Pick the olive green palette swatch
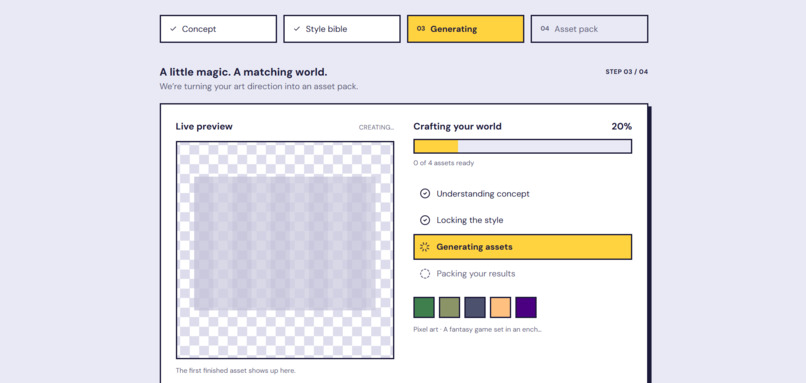This screenshot has height=383, width=806. coord(449,307)
